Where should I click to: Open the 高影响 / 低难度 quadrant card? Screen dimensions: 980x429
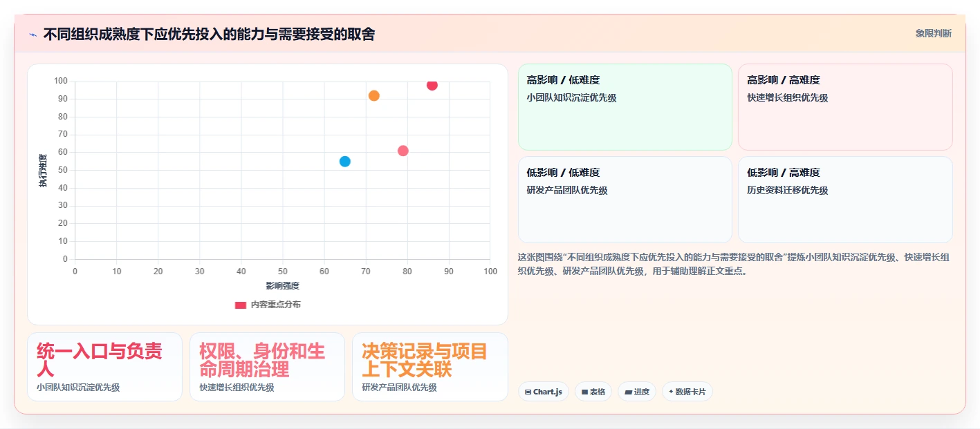[x=625, y=107]
